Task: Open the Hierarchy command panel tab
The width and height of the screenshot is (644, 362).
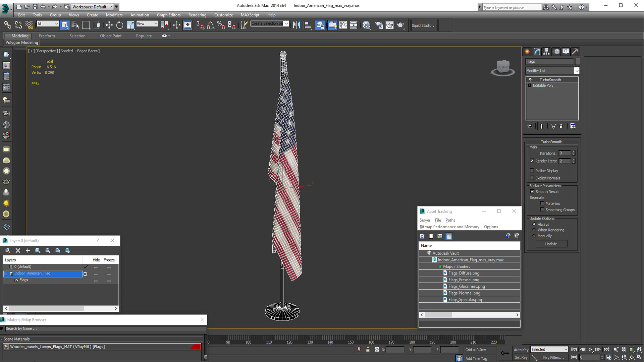Action: click(546, 51)
